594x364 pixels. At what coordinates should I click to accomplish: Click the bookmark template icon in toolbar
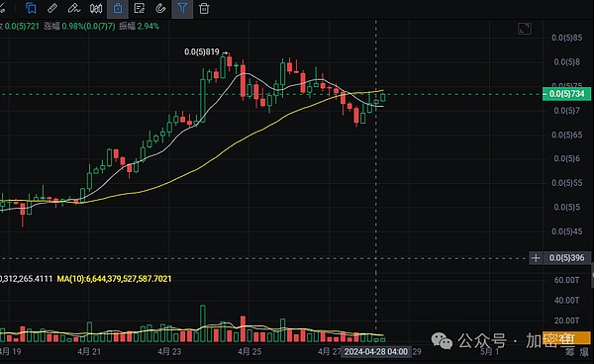pyautogui.click(x=31, y=8)
